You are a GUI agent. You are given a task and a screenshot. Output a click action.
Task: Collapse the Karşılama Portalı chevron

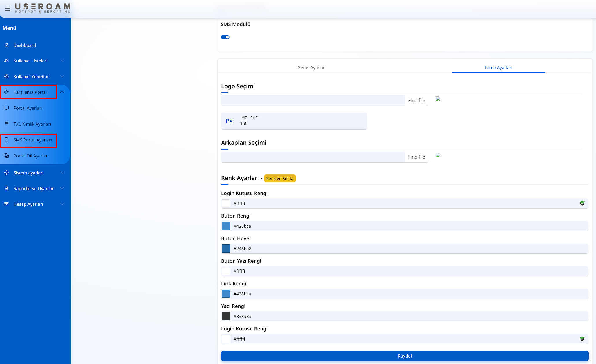pyautogui.click(x=62, y=92)
